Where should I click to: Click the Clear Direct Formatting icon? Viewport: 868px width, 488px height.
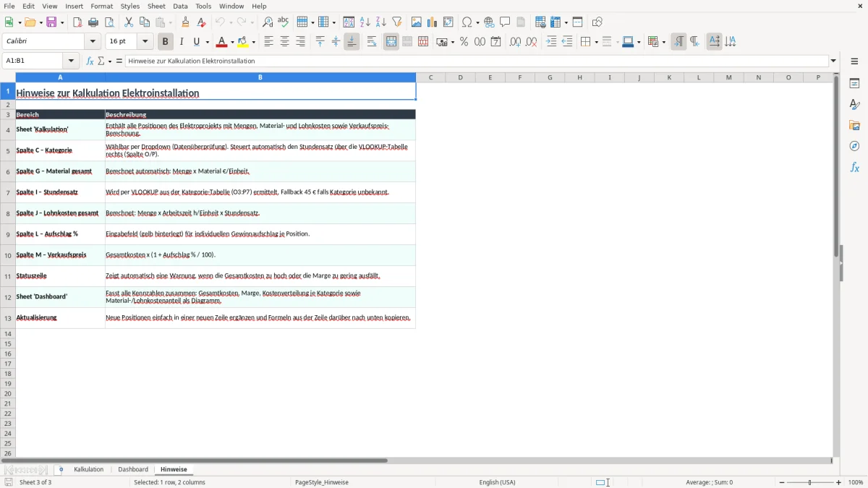click(201, 22)
